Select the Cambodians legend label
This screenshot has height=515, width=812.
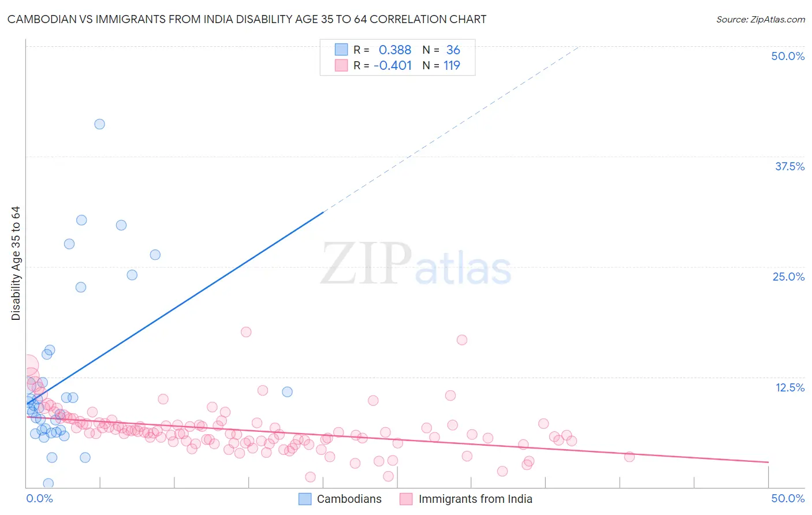point(349,499)
